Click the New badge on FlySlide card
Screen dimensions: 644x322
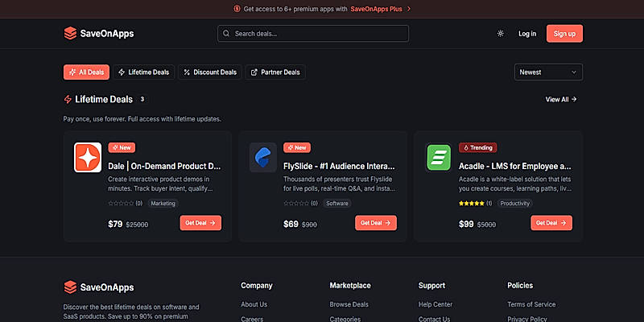point(297,147)
